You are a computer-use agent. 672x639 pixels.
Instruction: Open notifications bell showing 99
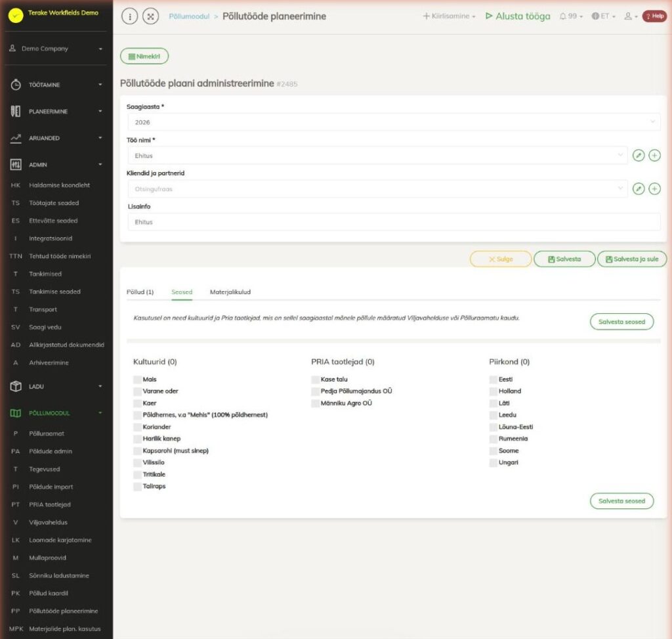pos(571,16)
